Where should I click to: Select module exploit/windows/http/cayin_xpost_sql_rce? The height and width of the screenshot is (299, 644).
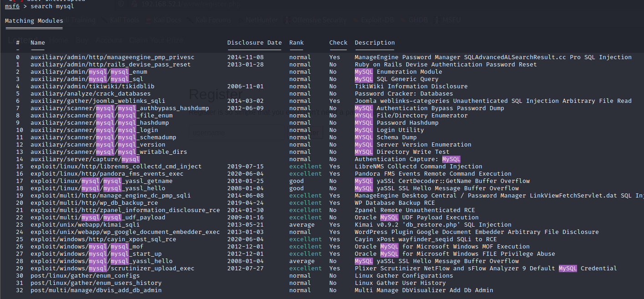point(103,239)
